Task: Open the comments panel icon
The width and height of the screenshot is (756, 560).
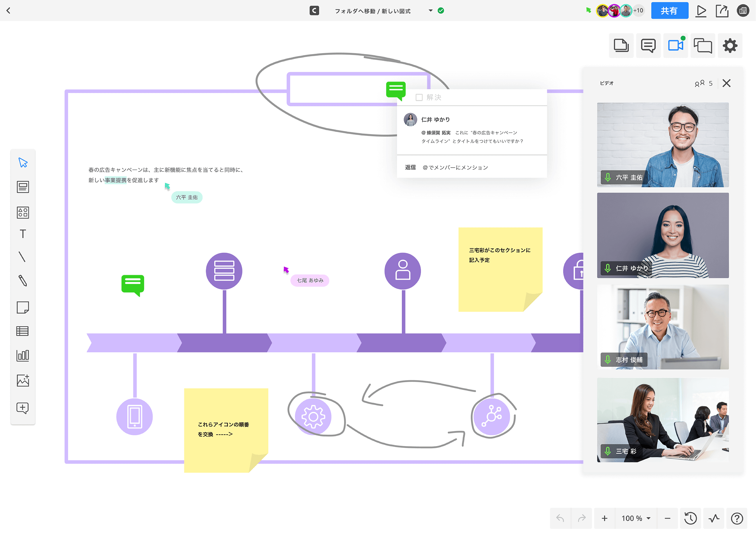Action: point(648,45)
